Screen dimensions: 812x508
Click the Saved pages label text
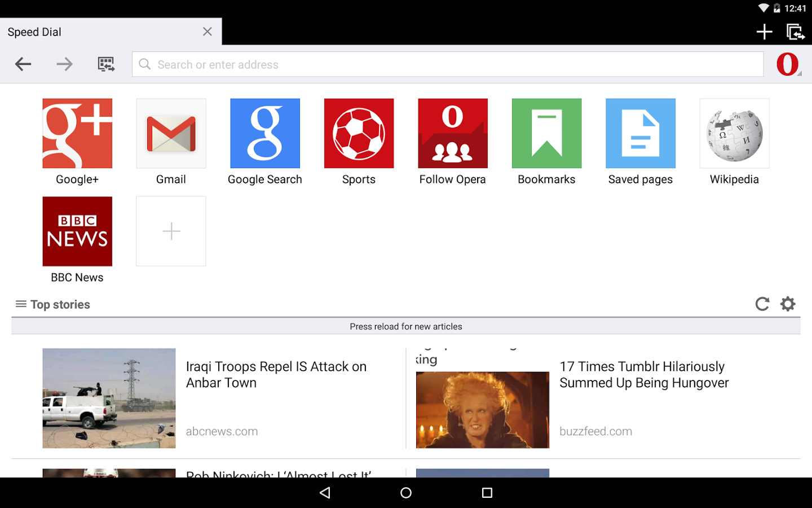[641, 179]
